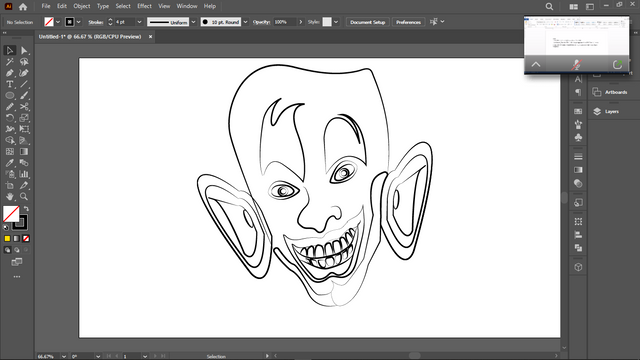Open the Brushes panel icon

coord(578,124)
